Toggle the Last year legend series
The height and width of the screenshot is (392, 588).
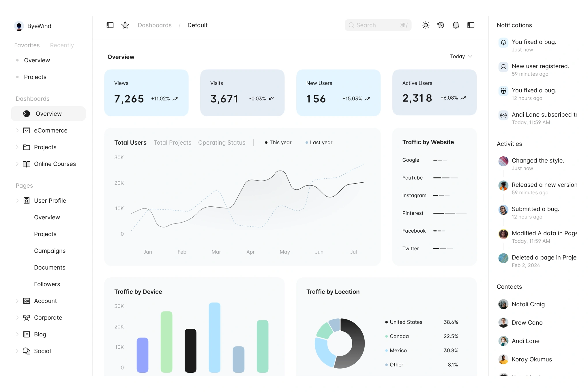[x=319, y=143]
